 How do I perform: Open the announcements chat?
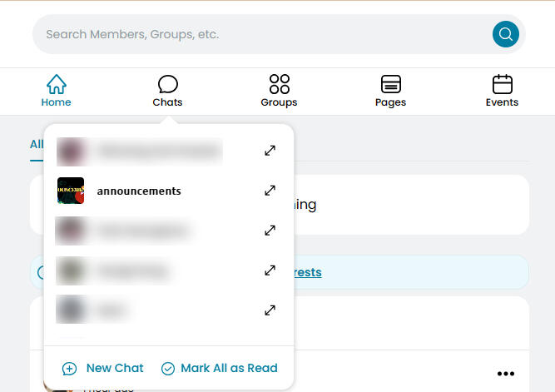(x=139, y=191)
